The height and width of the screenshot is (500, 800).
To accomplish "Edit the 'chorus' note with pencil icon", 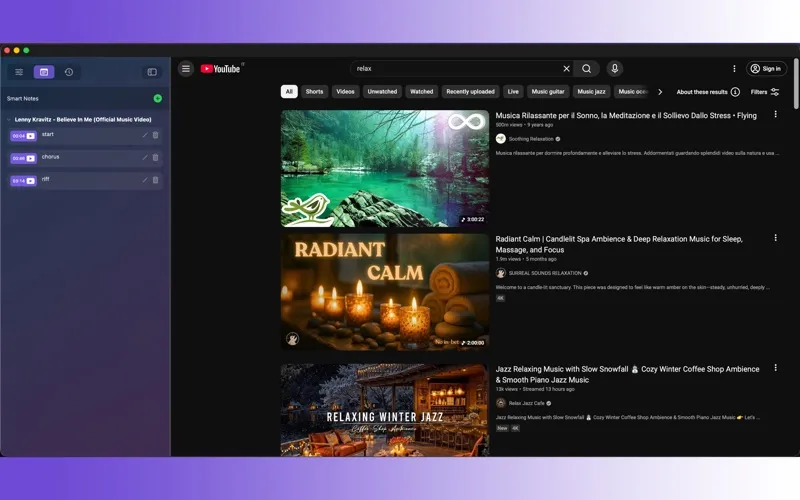I will (145, 158).
